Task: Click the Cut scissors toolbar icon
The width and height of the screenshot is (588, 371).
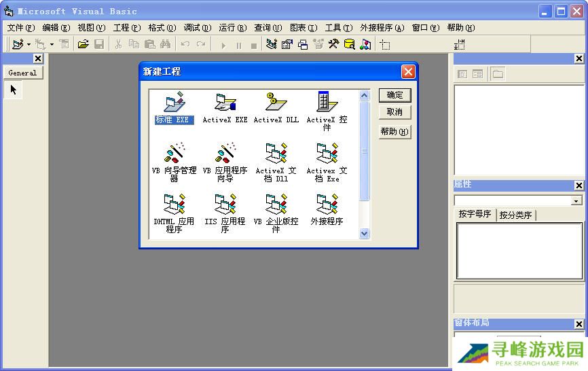Action: coord(118,44)
